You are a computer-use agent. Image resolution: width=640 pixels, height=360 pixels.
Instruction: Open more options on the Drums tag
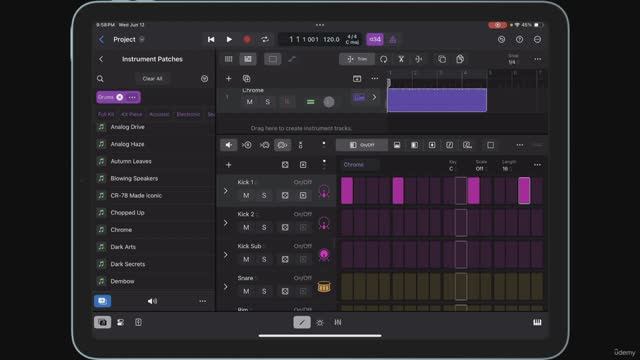click(132, 97)
